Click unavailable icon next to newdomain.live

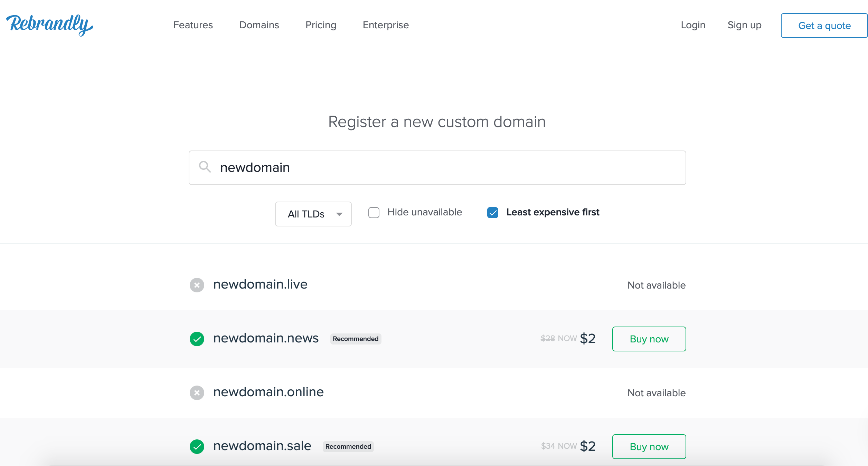pos(197,285)
